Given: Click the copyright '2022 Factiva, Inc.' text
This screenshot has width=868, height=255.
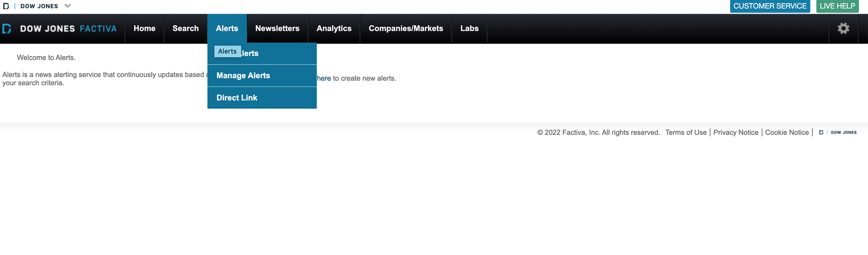Looking at the screenshot, I should [599, 132].
